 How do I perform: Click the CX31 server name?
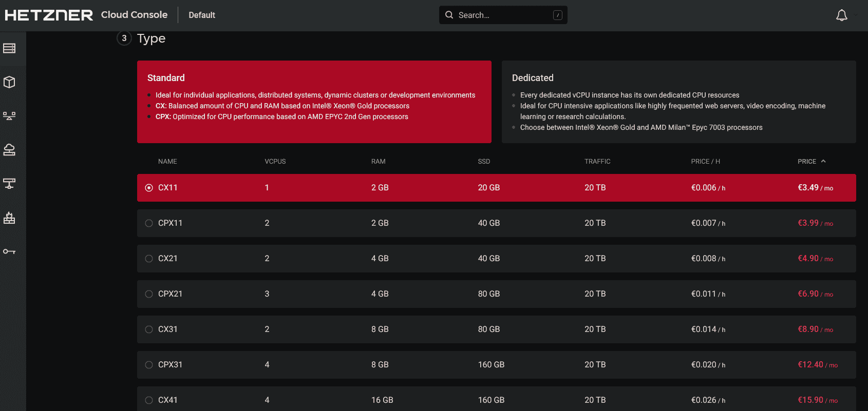click(167, 329)
